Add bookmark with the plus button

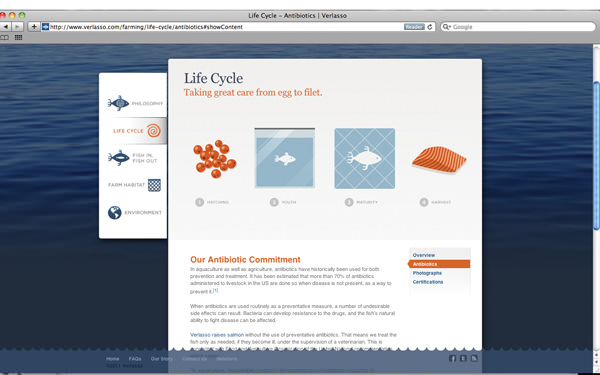click(34, 27)
